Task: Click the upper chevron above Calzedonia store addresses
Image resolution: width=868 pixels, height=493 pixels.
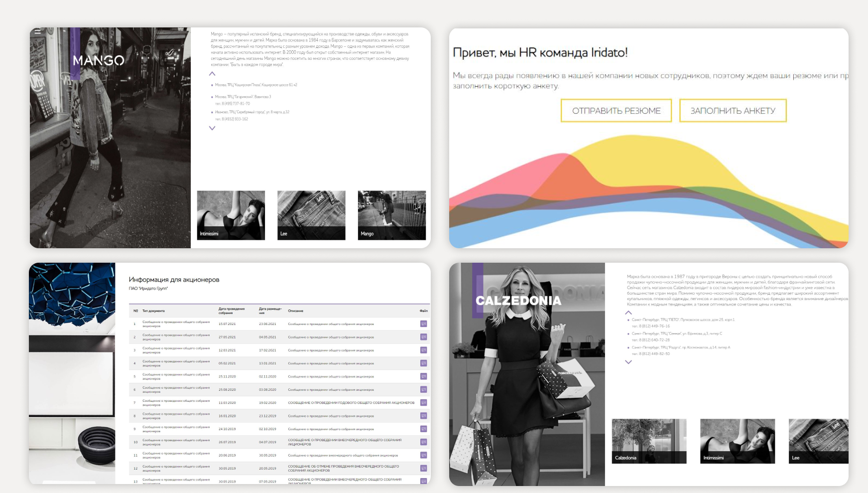Action: pyautogui.click(x=628, y=313)
